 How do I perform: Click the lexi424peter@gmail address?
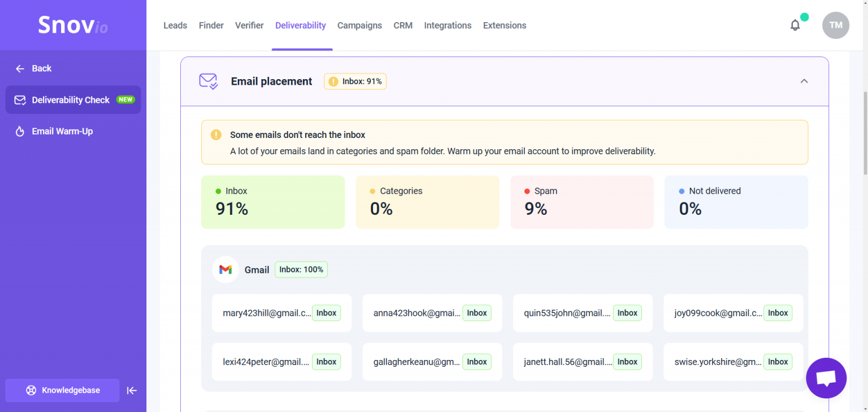(x=266, y=362)
